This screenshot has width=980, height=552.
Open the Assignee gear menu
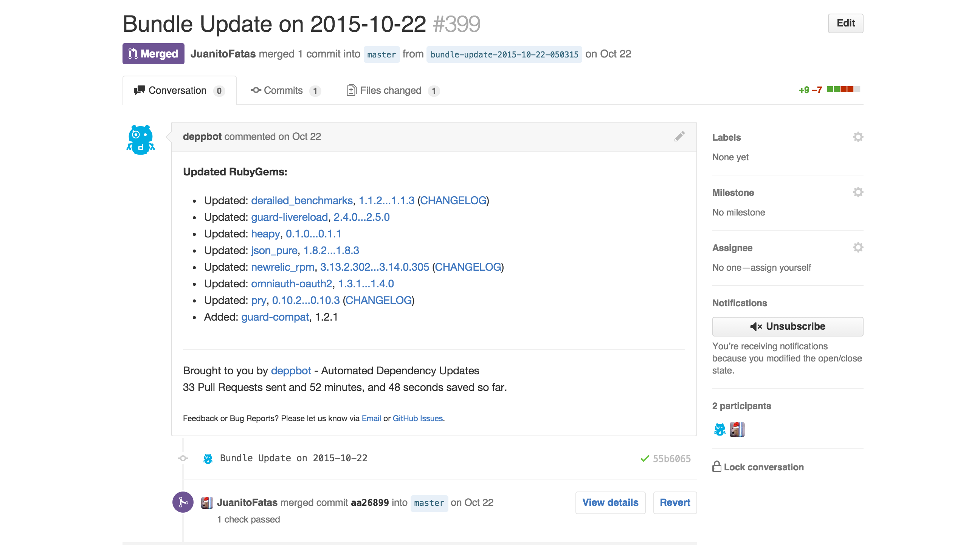coord(858,247)
